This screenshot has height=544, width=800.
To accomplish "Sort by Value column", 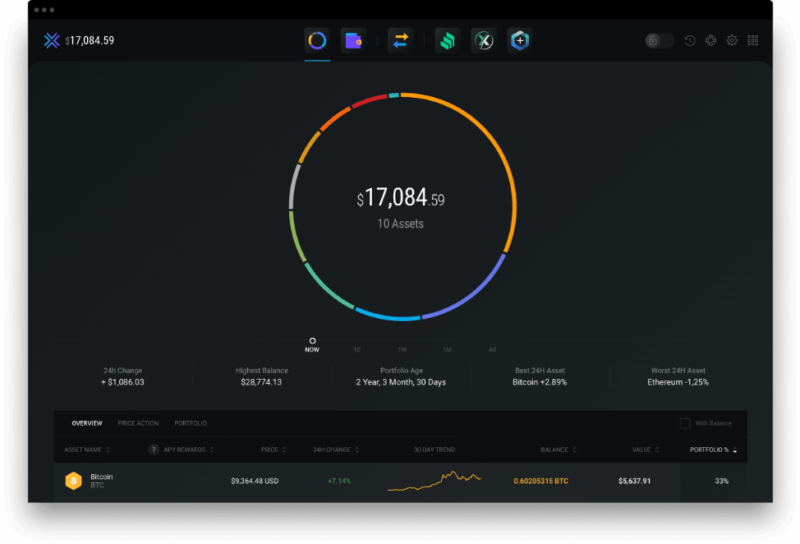I will point(645,450).
